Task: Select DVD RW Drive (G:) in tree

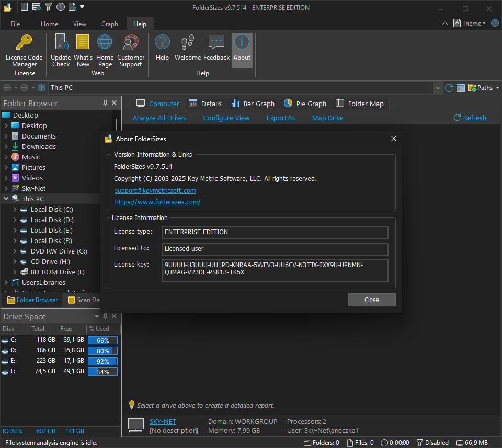Action: click(x=59, y=251)
